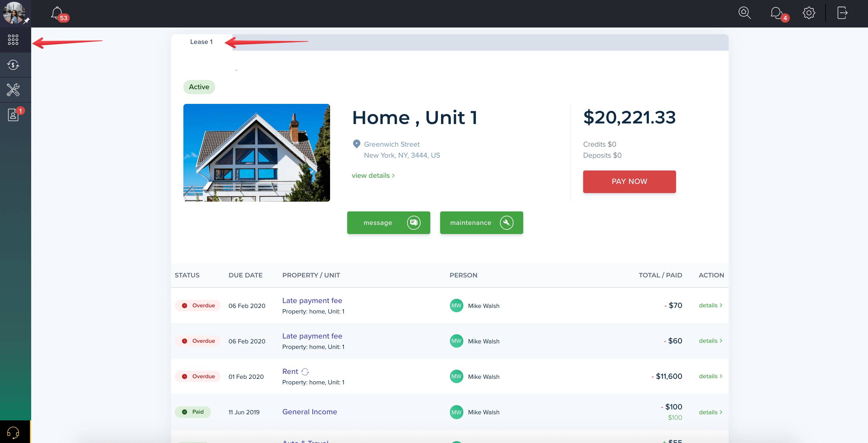Click the MW avatar on the $70 row
The image size is (868, 443).
456,306
